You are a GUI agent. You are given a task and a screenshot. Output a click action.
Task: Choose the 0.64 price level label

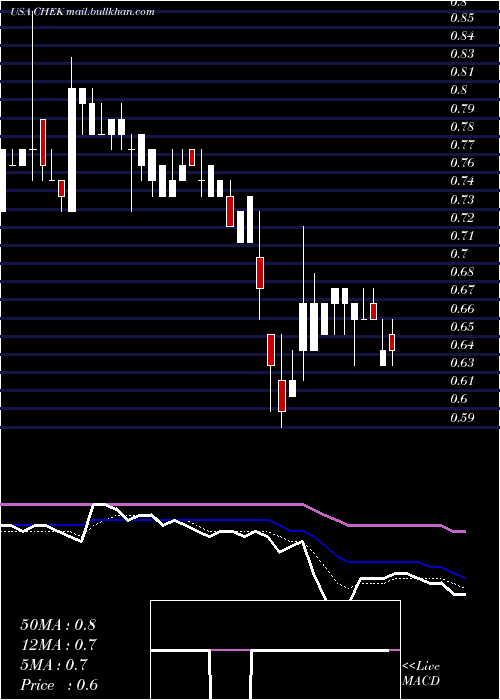461,345
